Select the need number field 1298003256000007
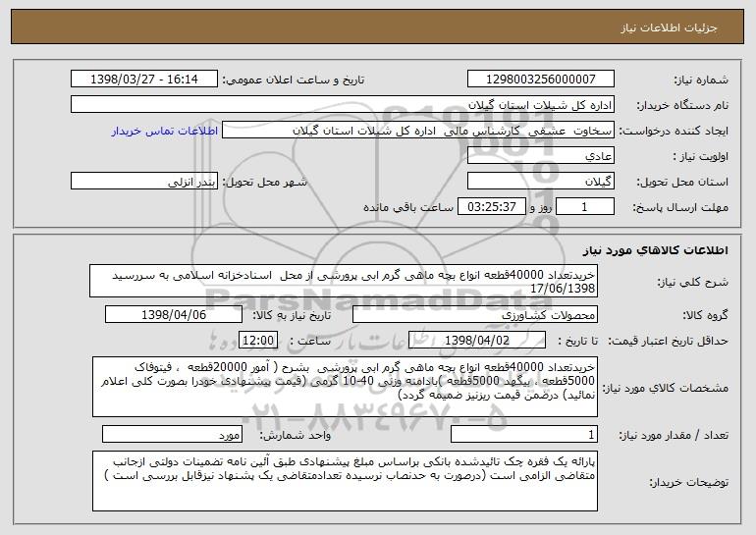 tap(540, 80)
